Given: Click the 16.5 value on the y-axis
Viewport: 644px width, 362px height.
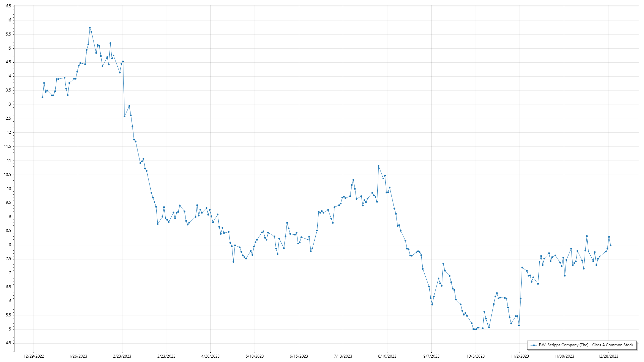Looking at the screenshot, I should point(7,6).
